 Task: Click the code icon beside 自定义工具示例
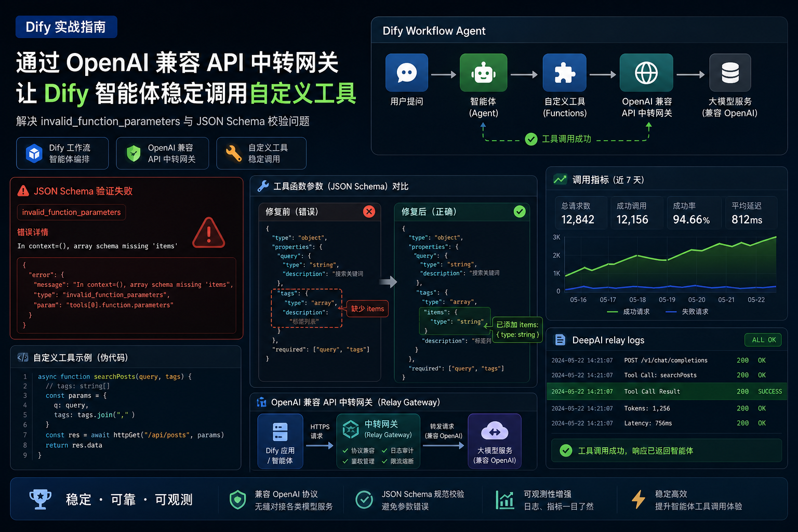click(23, 357)
